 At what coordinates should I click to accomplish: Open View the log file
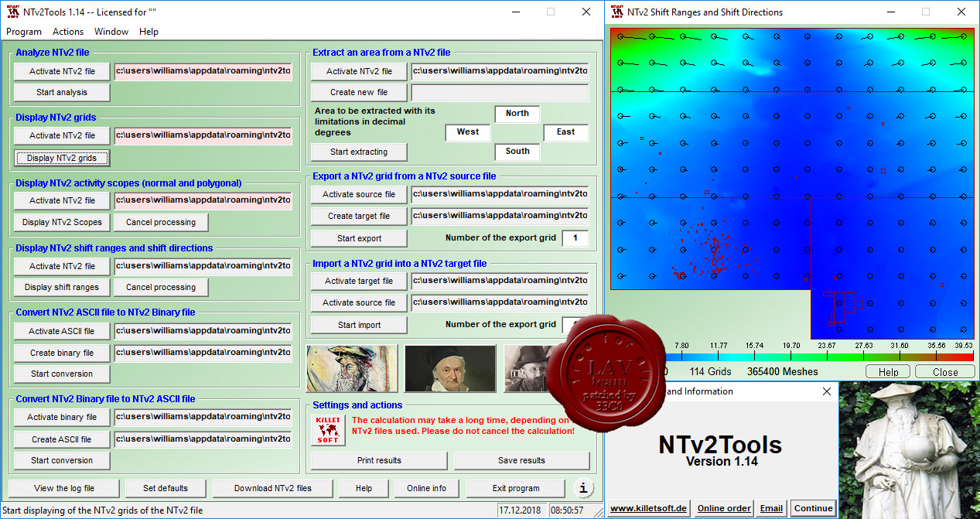click(x=64, y=488)
